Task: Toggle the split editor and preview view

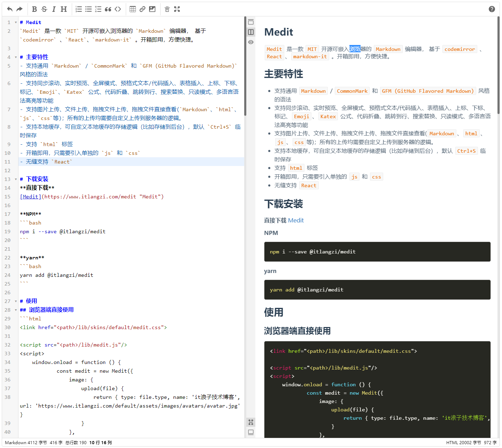Action: [x=251, y=32]
